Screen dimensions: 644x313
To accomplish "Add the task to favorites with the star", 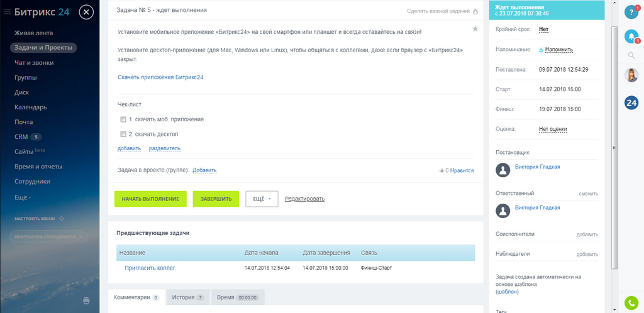I will (x=475, y=29).
